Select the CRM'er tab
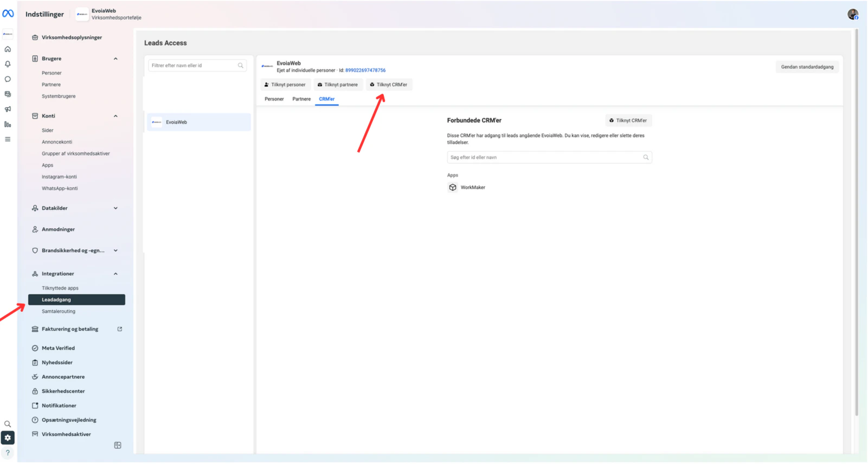 tap(327, 99)
